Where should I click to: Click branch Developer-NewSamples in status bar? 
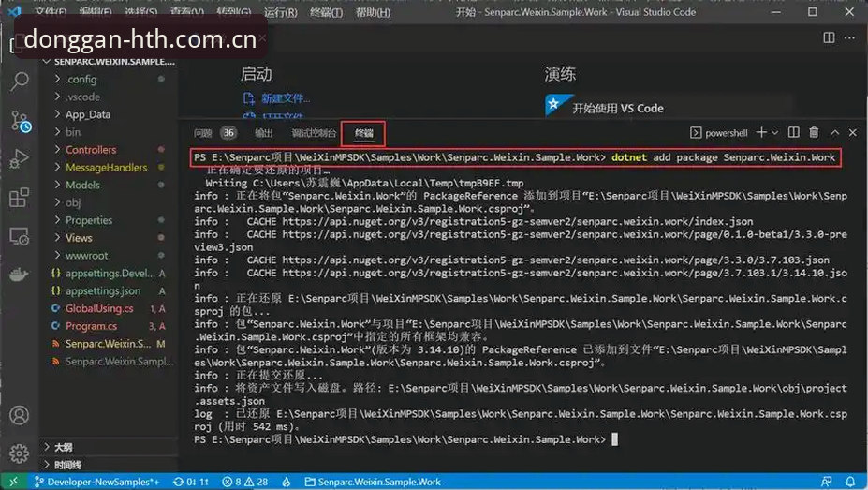[x=96, y=482]
